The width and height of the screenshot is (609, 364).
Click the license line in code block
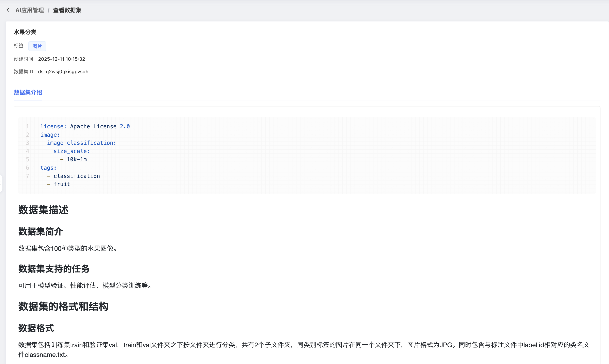85,126
